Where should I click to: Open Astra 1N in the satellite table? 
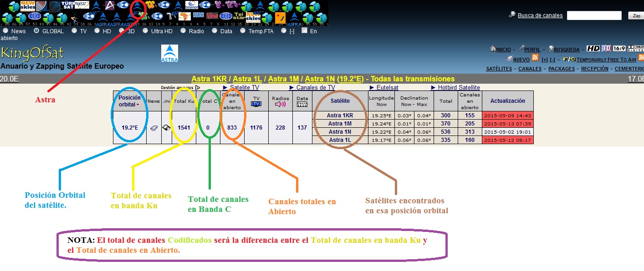[x=340, y=132]
